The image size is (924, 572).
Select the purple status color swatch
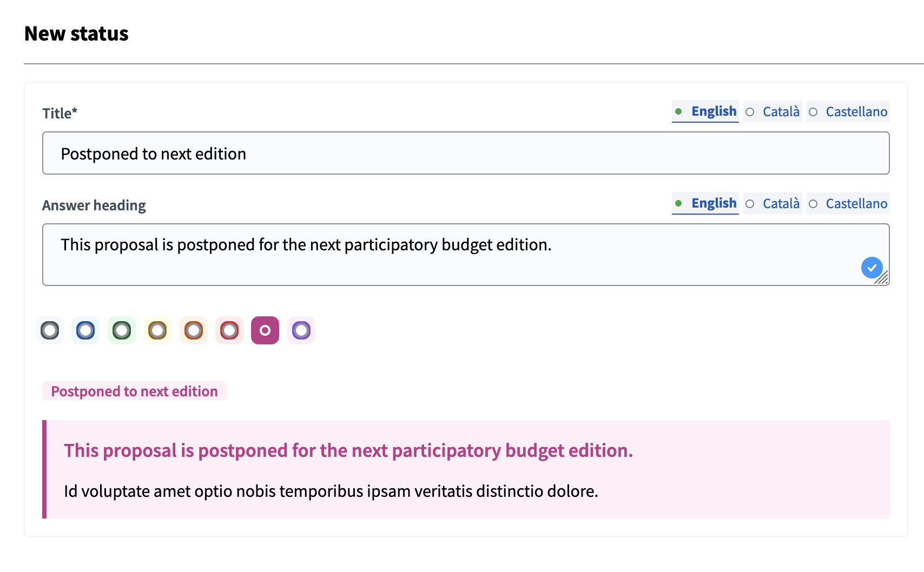[x=301, y=330]
